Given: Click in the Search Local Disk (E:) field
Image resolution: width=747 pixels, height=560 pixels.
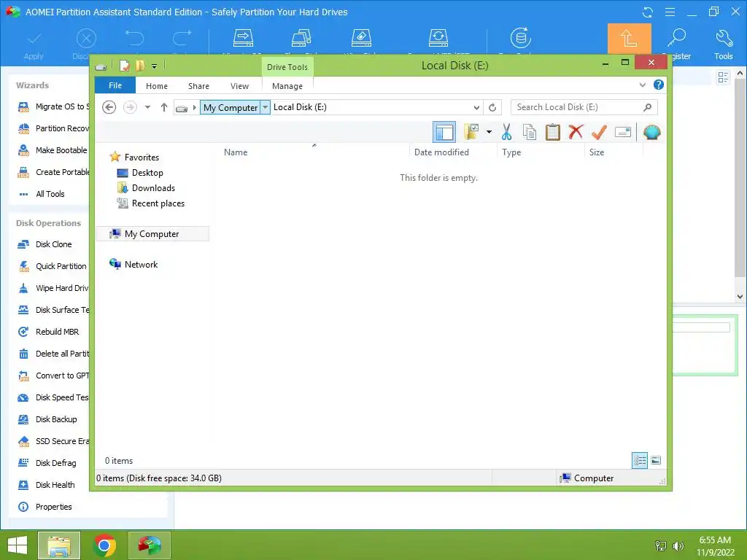Looking at the screenshot, I should click(584, 107).
